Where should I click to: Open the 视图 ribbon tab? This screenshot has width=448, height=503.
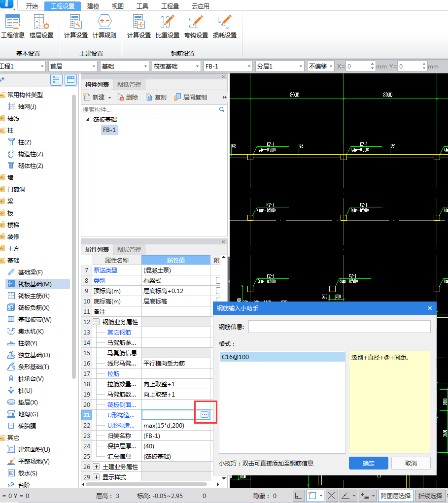117,6
